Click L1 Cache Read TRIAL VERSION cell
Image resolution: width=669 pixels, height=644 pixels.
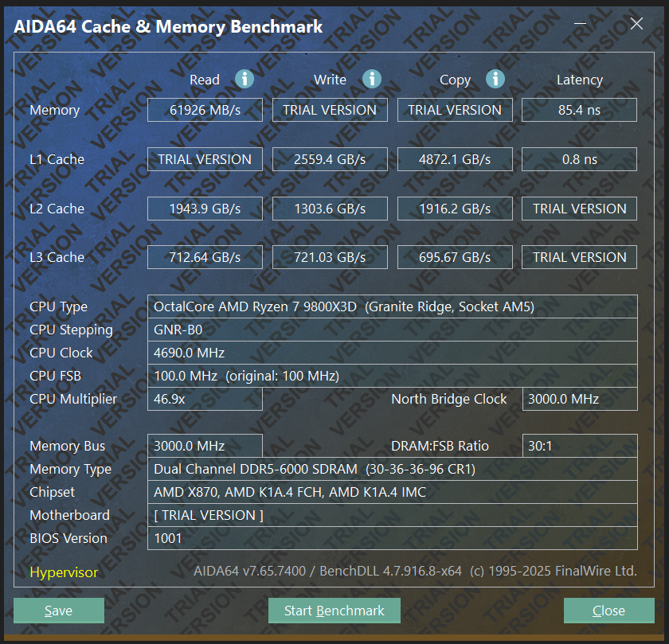tap(205, 159)
